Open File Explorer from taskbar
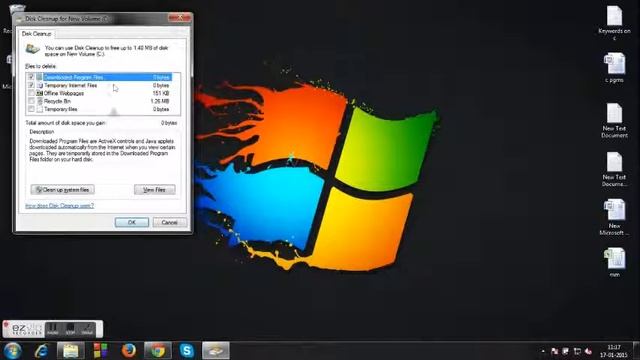The height and width of the screenshot is (360, 640). pyautogui.click(x=71, y=351)
